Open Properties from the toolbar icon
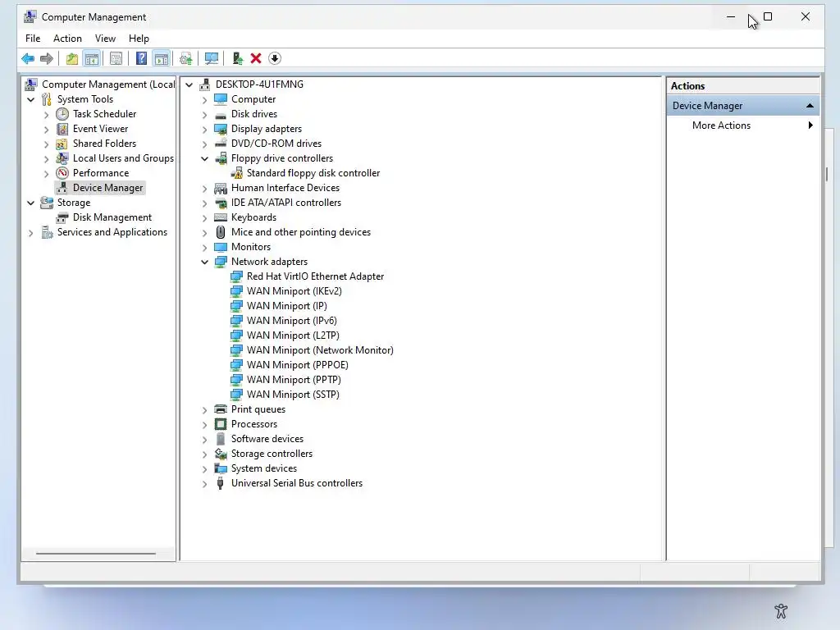This screenshot has height=630, width=840. pos(116,58)
